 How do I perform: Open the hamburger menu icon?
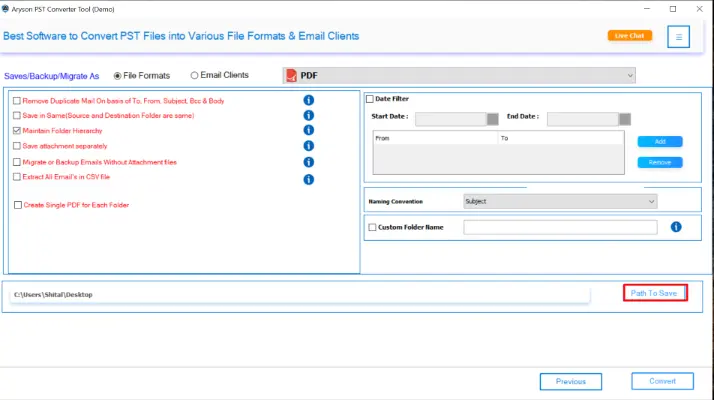click(678, 37)
